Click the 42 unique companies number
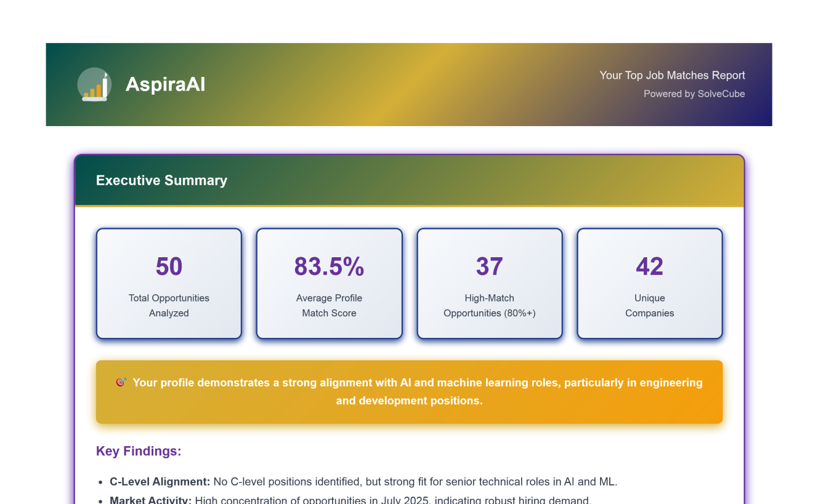The width and height of the screenshot is (818, 504). (x=649, y=266)
